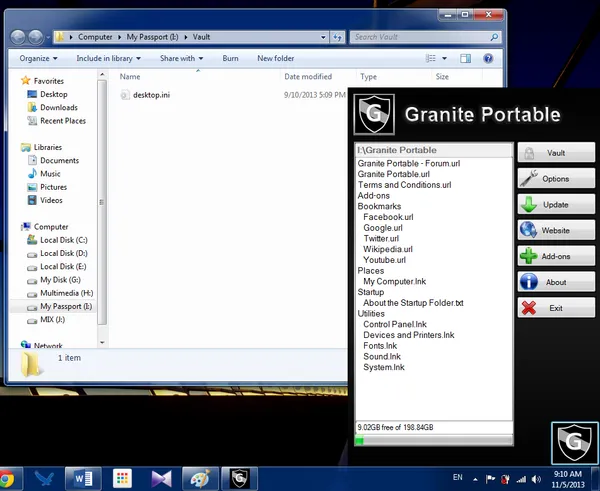600x491 pixels.
Task: Select the Places folder in list
Action: [370, 271]
